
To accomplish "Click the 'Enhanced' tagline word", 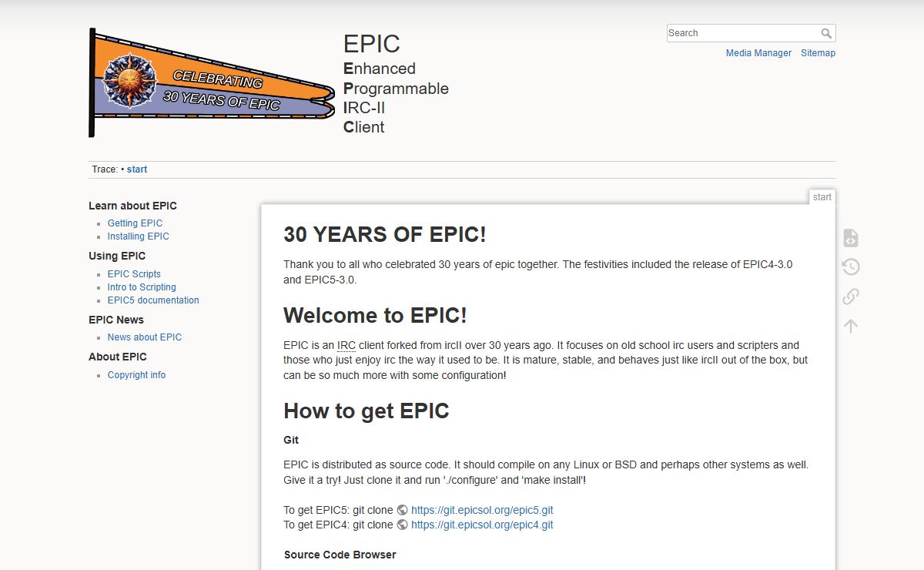I will click(x=380, y=69).
